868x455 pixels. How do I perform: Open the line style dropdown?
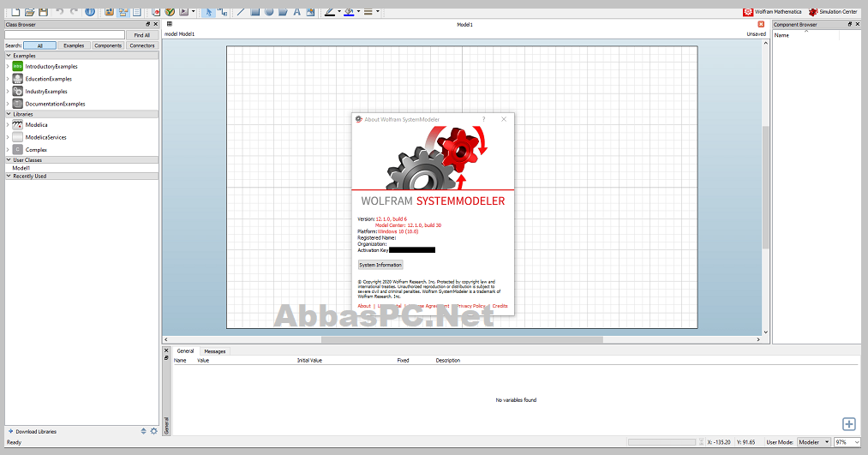[x=378, y=12]
